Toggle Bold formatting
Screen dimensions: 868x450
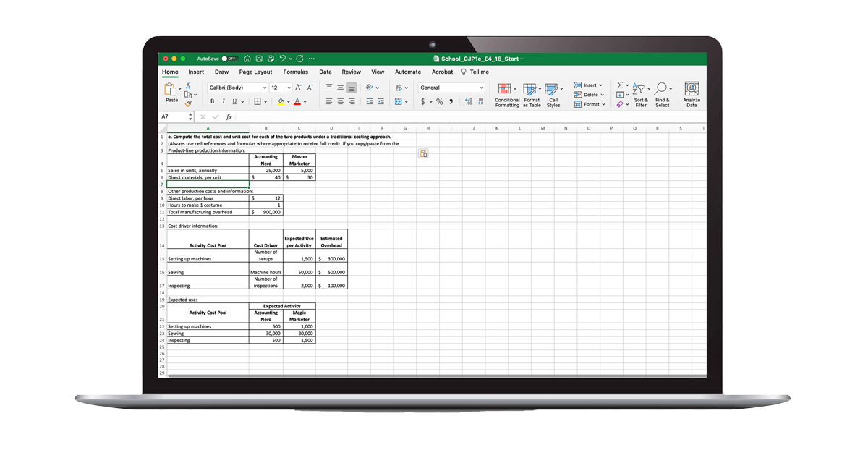point(213,102)
